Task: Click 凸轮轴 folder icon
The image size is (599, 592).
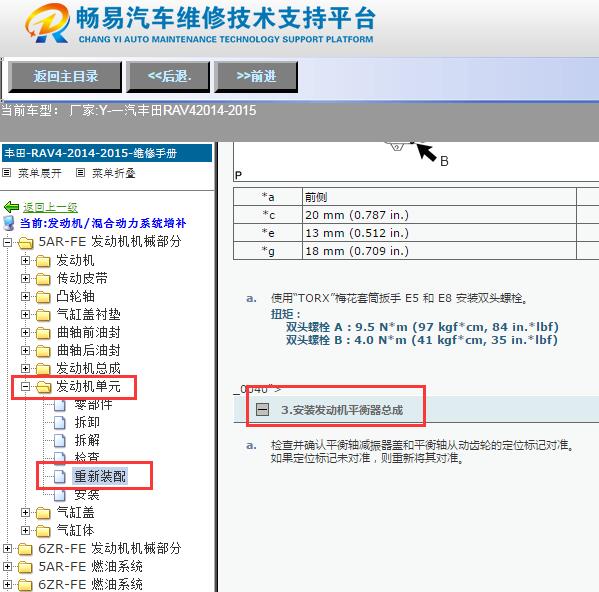Action: (43, 297)
